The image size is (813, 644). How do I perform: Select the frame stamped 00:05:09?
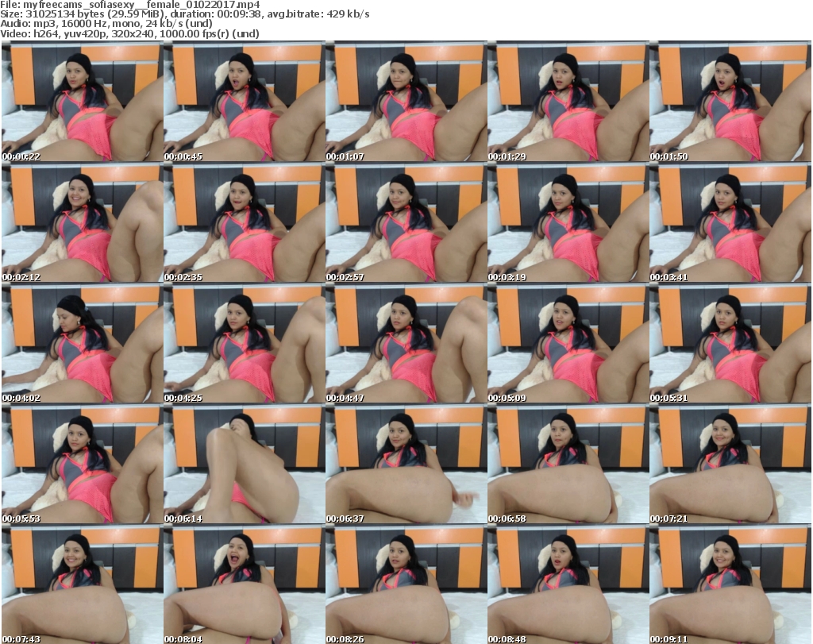tap(568, 343)
